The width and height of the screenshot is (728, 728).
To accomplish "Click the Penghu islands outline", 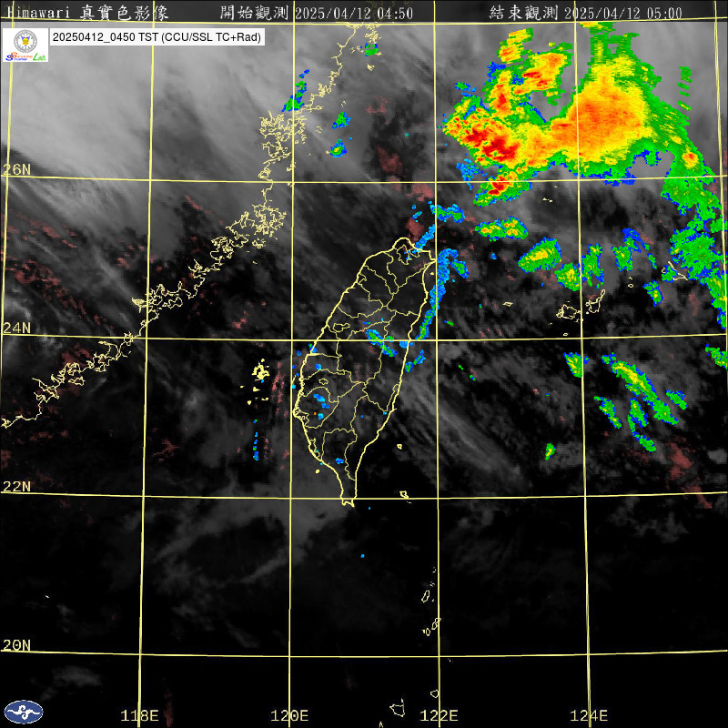I will [x=261, y=371].
